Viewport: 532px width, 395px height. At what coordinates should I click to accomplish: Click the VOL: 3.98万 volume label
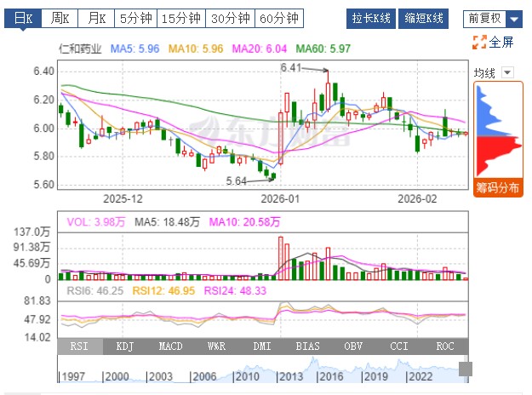[x=96, y=222]
